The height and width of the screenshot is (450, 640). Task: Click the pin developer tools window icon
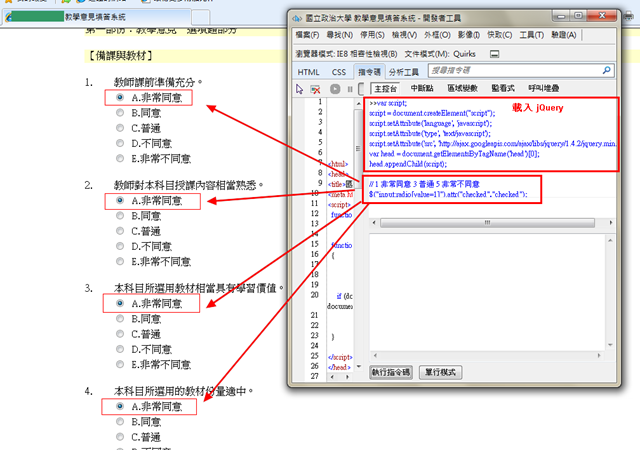494,54
